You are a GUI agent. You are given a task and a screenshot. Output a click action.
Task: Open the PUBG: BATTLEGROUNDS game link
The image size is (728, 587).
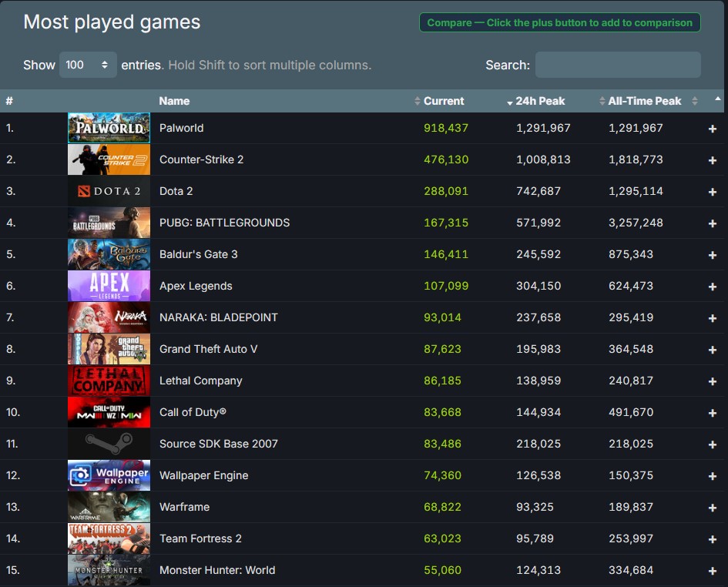(224, 223)
